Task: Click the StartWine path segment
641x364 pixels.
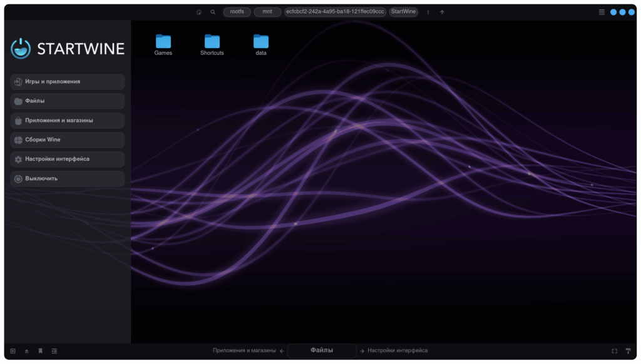Action: click(404, 12)
